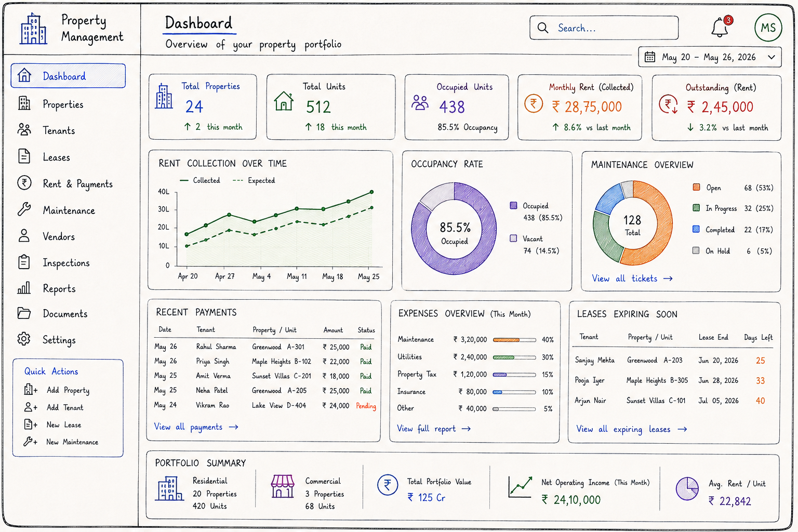798x532 pixels.
Task: Click View all payments link
Action: click(x=196, y=427)
